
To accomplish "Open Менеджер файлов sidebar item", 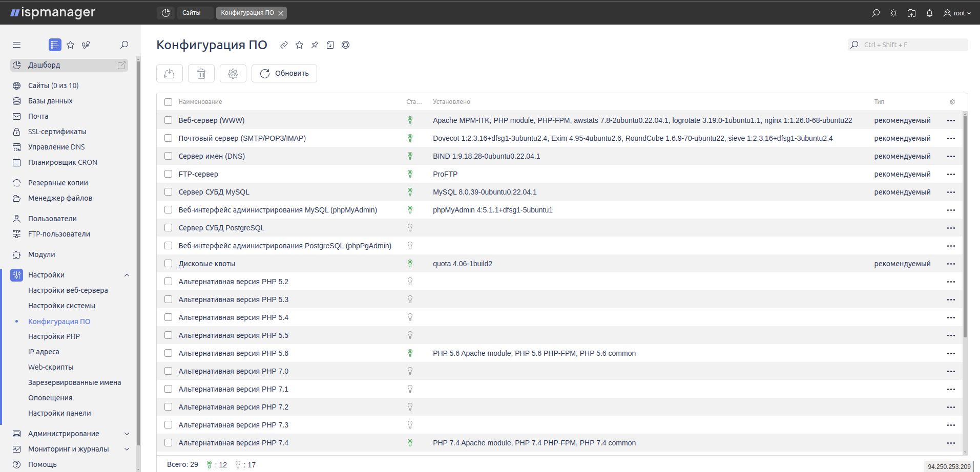I will 60,198.
